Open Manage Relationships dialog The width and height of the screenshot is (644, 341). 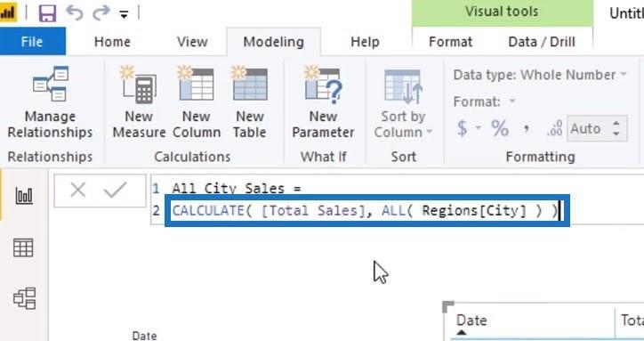pyautogui.click(x=50, y=102)
